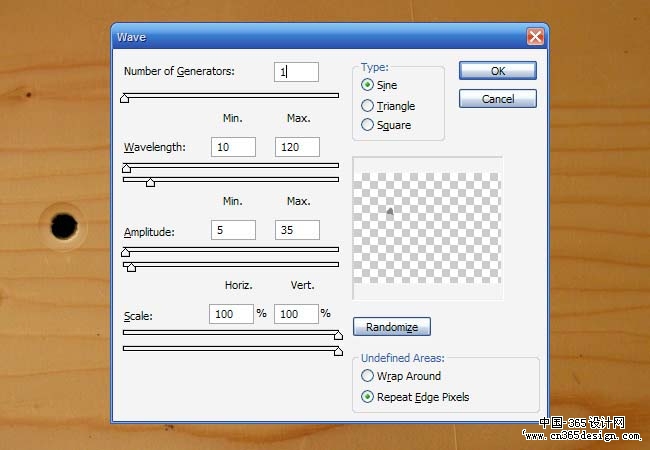The image size is (650, 450).
Task: Close the Wave dialog window
Action: click(535, 37)
